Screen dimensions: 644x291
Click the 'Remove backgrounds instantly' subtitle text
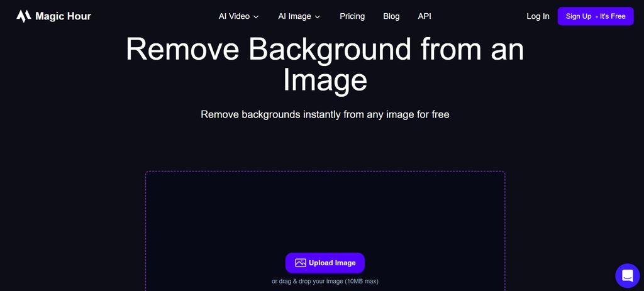click(325, 114)
